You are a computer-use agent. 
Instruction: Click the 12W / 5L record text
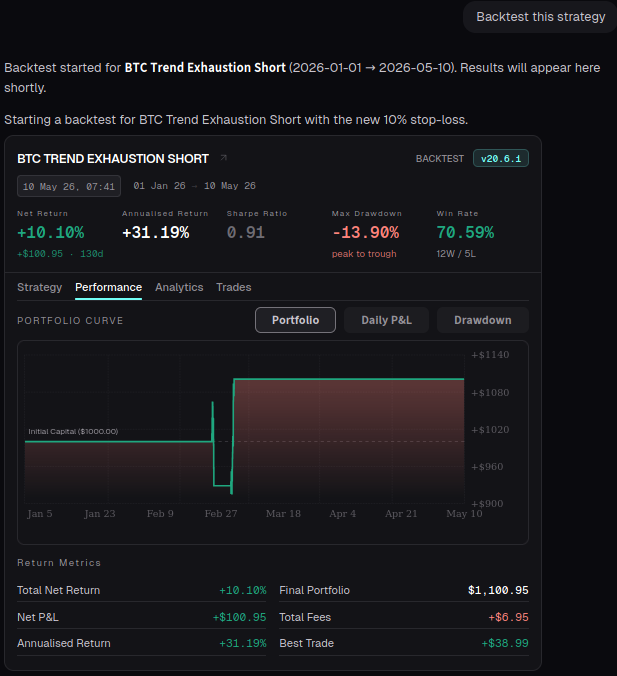[456, 254]
